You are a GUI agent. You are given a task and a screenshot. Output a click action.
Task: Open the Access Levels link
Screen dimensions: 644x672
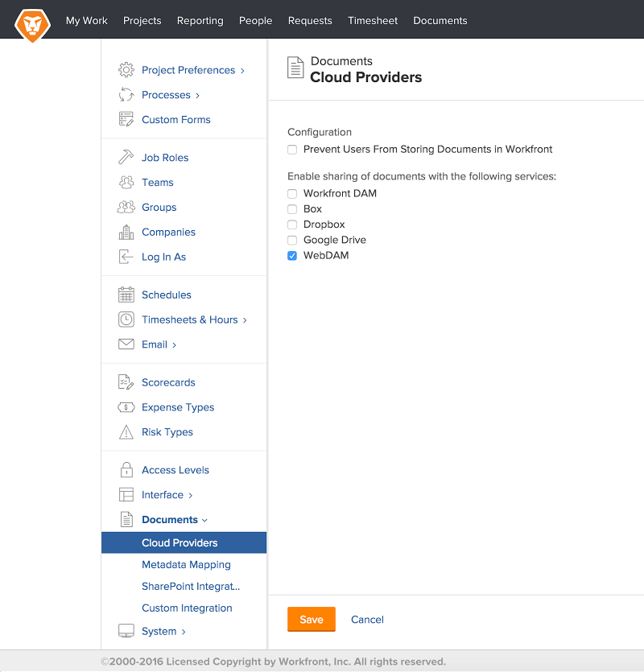(175, 470)
